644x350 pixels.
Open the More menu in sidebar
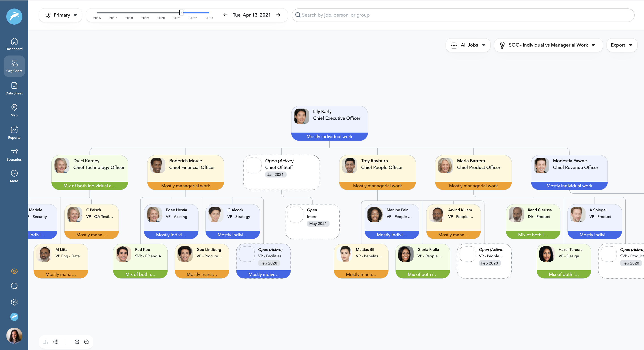point(14,176)
